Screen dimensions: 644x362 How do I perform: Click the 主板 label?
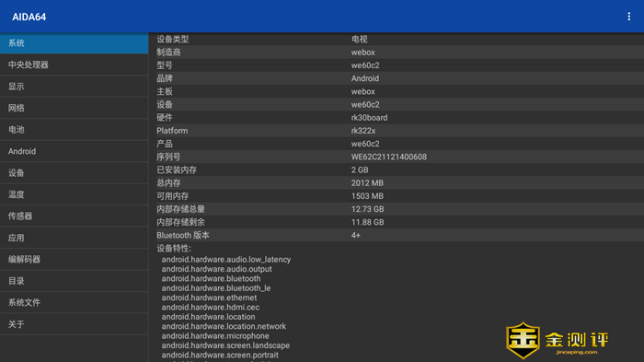(x=165, y=91)
